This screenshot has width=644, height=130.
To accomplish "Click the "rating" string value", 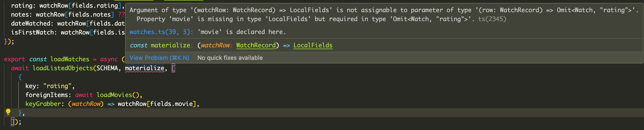I will point(57,86).
